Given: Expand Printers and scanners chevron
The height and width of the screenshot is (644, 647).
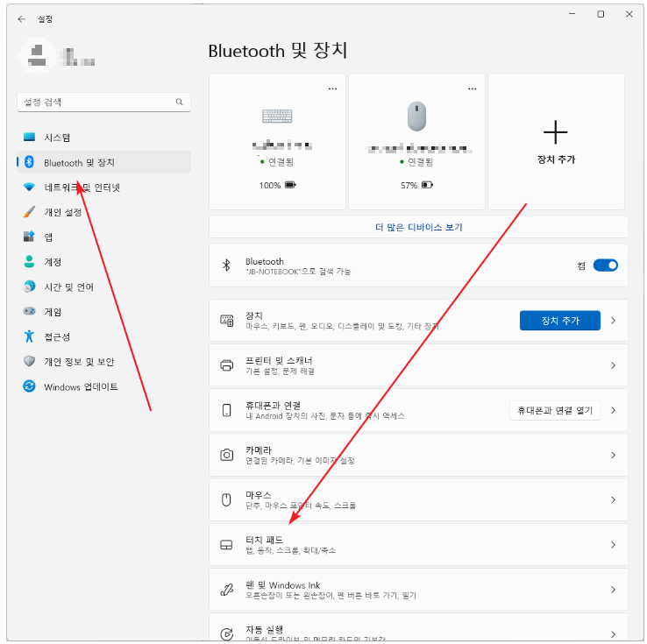Looking at the screenshot, I should (x=613, y=365).
